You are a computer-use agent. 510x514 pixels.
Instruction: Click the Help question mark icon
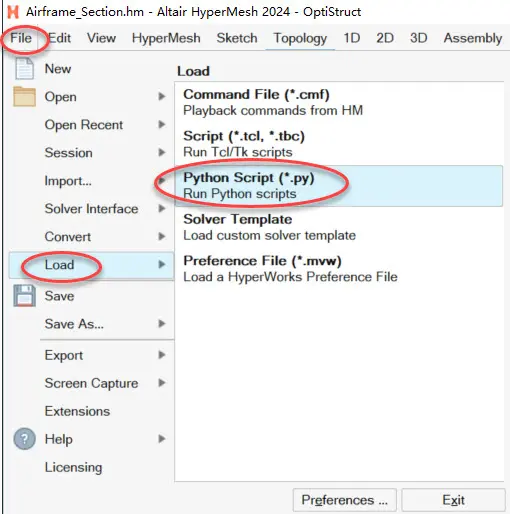(x=24, y=439)
